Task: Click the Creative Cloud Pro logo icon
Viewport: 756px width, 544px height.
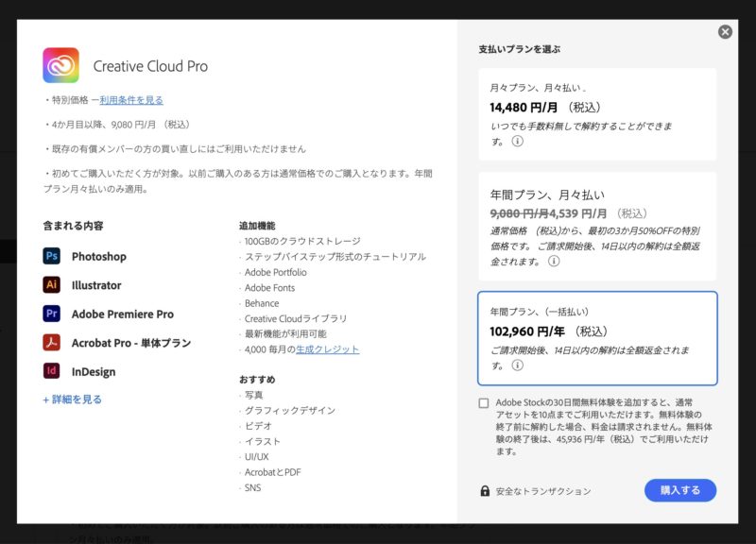Action: pyautogui.click(x=60, y=66)
